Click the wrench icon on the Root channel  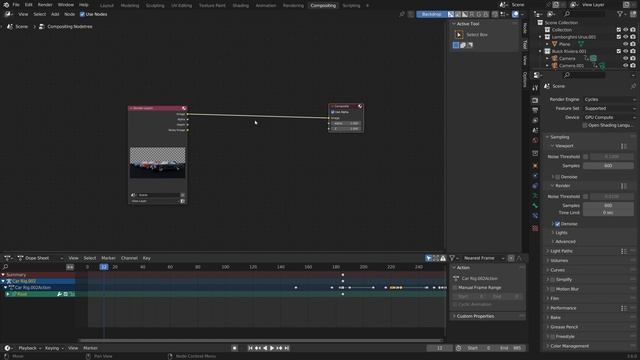point(59,294)
